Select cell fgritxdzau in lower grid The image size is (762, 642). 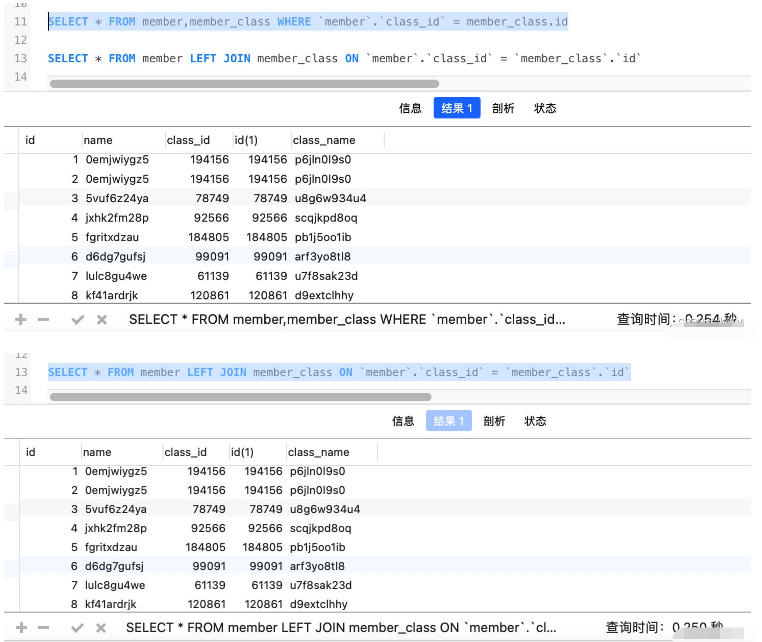tap(111, 547)
